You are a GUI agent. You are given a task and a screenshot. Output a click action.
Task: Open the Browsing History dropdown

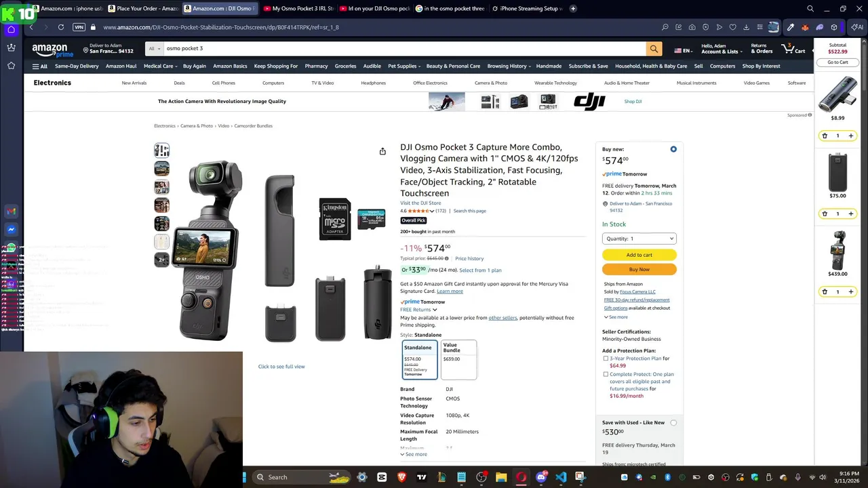(509, 66)
